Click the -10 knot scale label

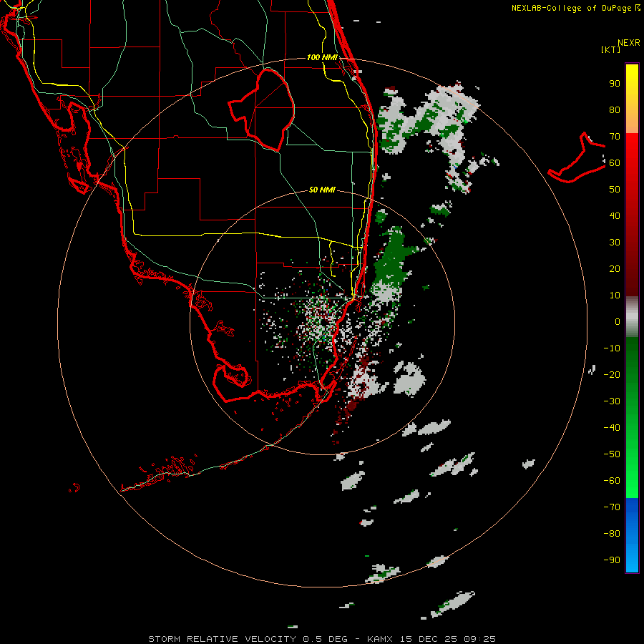[612, 348]
